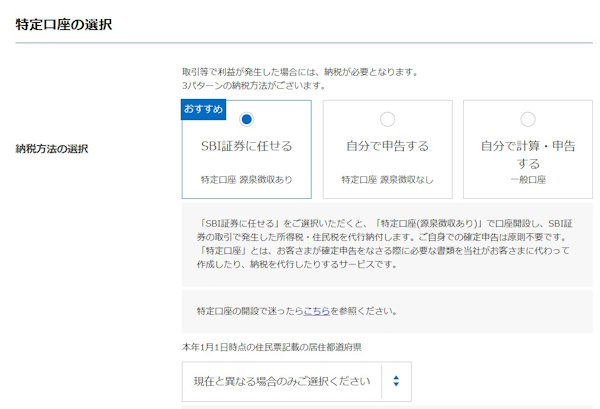600x409 pixels.
Task: Click the up-down arrows on the prefecture dropdown
Action: tap(396, 381)
